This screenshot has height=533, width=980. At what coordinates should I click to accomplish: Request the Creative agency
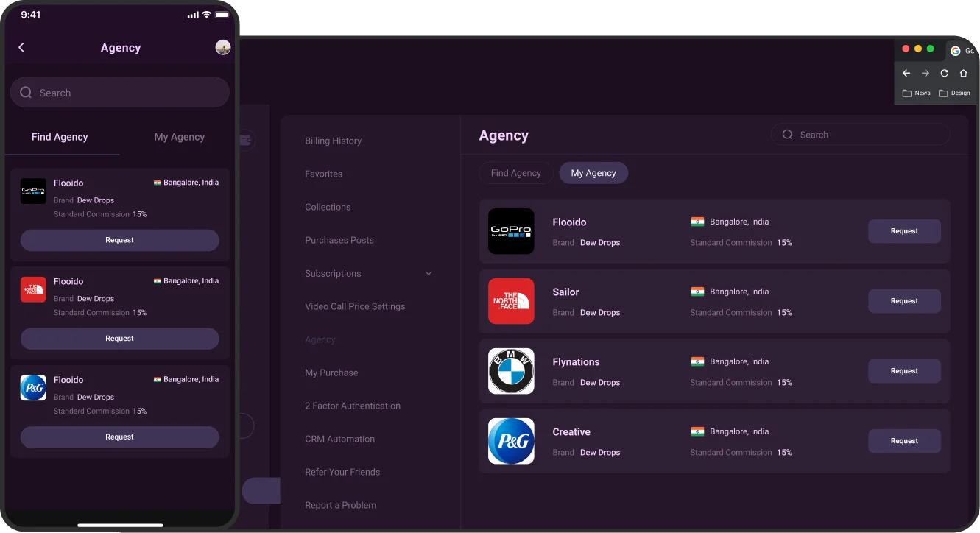pyautogui.click(x=904, y=441)
